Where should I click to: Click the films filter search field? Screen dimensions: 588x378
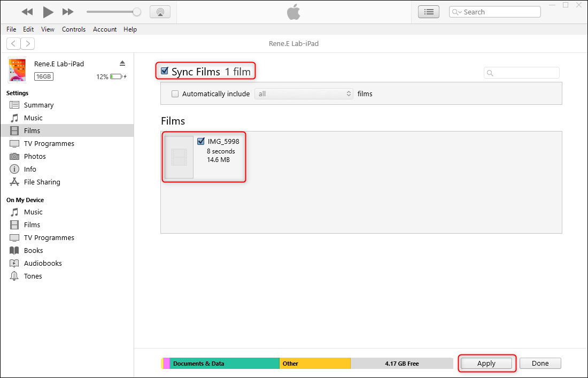(522, 73)
